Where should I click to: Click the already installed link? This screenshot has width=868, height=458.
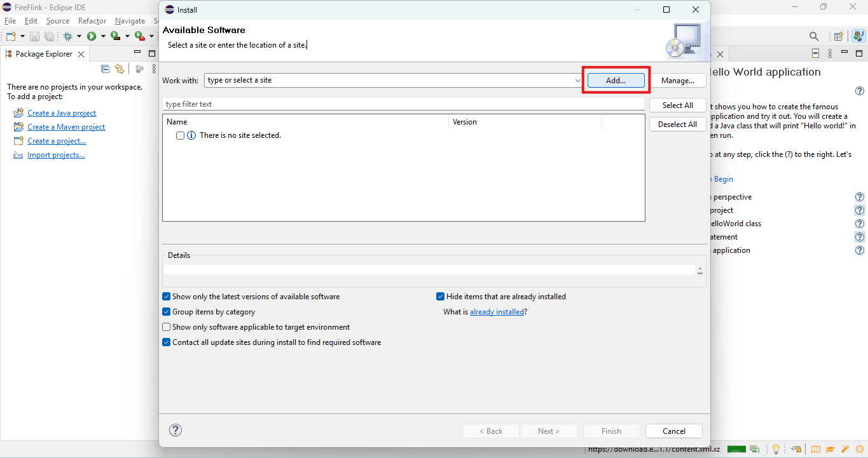pos(497,312)
